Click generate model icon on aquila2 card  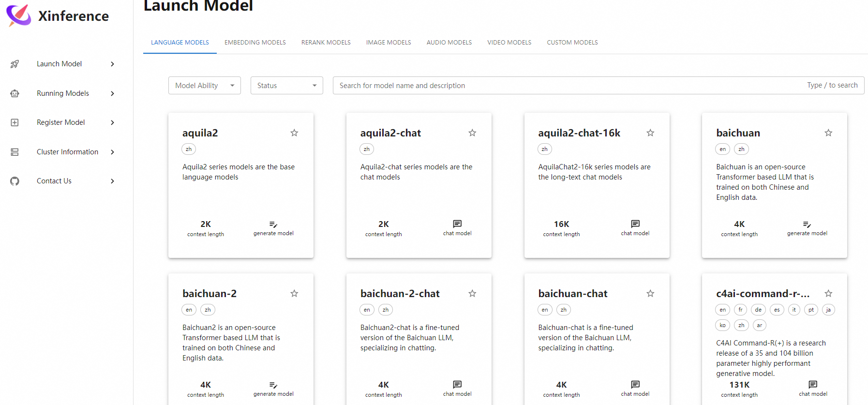(x=273, y=224)
